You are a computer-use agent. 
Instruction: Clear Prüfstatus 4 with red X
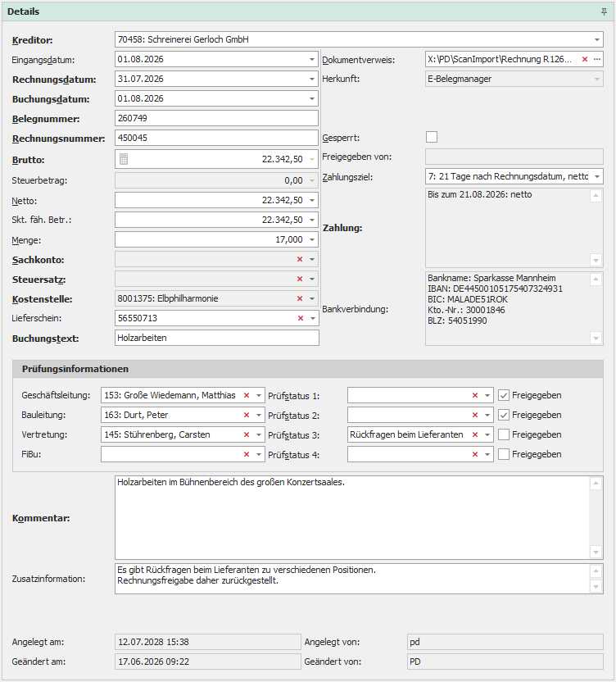[x=475, y=454]
